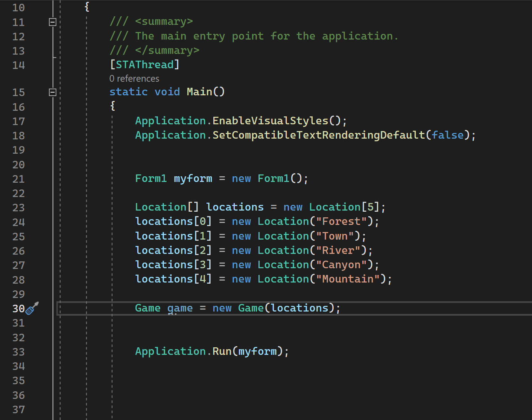Collapse the summary comment block at line 11
Screen dimensions: 532x420
click(53, 22)
